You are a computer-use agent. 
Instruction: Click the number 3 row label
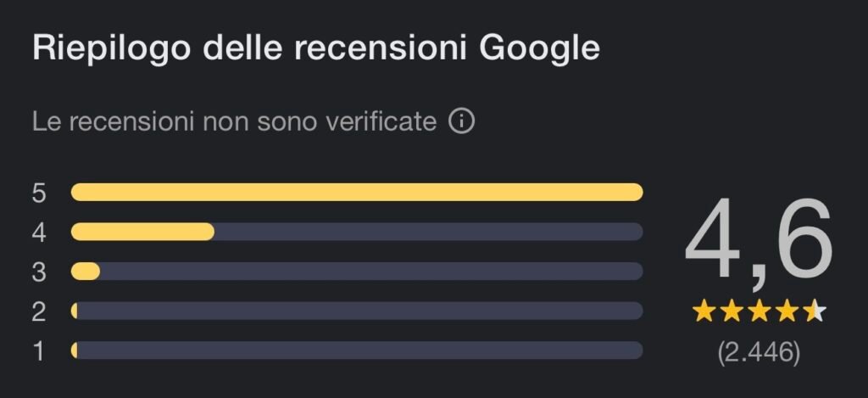coord(39,272)
